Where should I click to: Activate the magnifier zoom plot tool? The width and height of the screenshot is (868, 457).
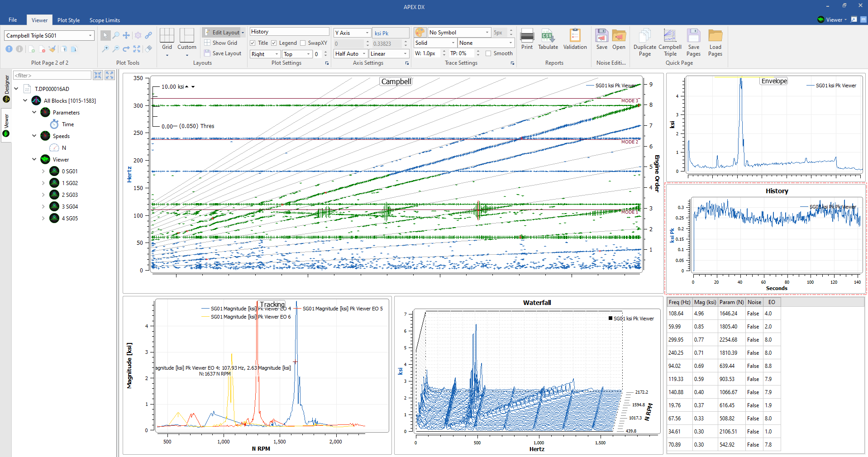(x=116, y=35)
